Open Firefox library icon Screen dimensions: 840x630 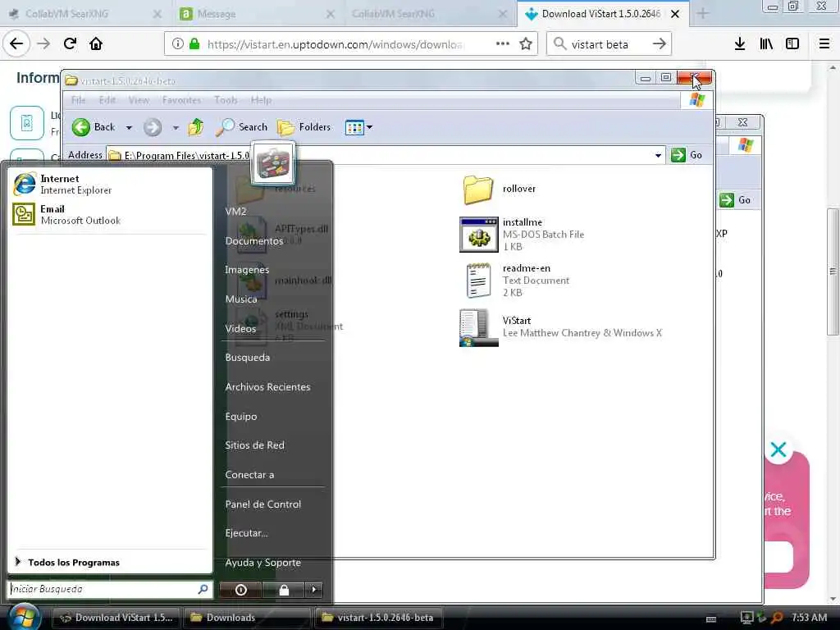[x=766, y=44]
